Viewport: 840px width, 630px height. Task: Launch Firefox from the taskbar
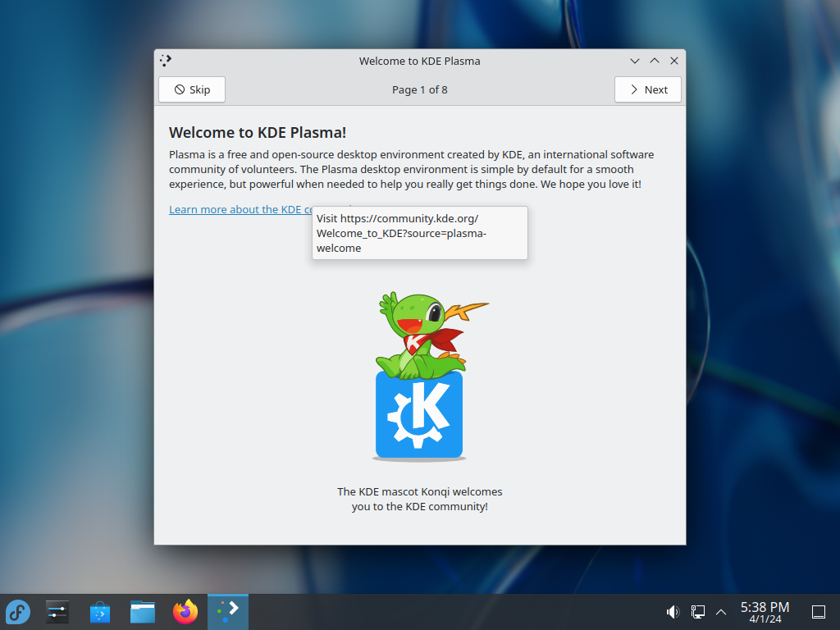click(185, 612)
